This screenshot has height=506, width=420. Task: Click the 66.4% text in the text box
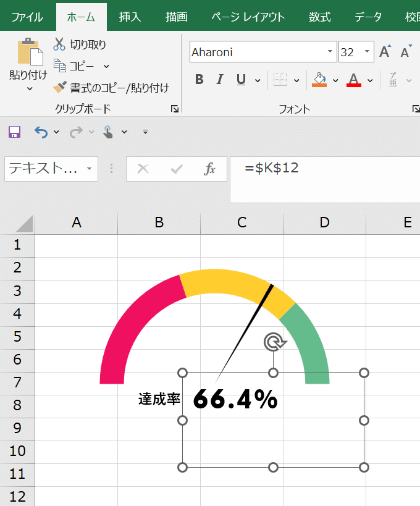click(x=235, y=400)
